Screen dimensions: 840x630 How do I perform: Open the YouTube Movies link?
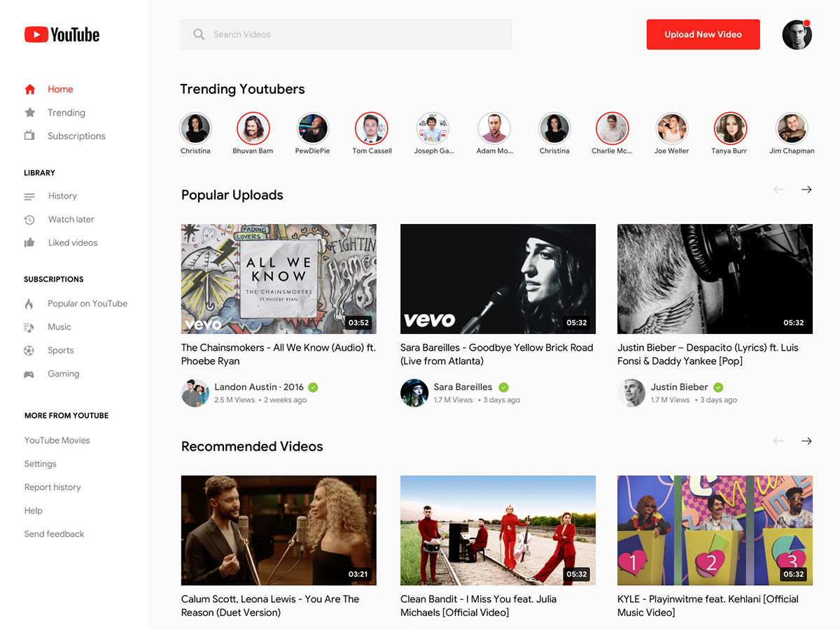click(57, 440)
